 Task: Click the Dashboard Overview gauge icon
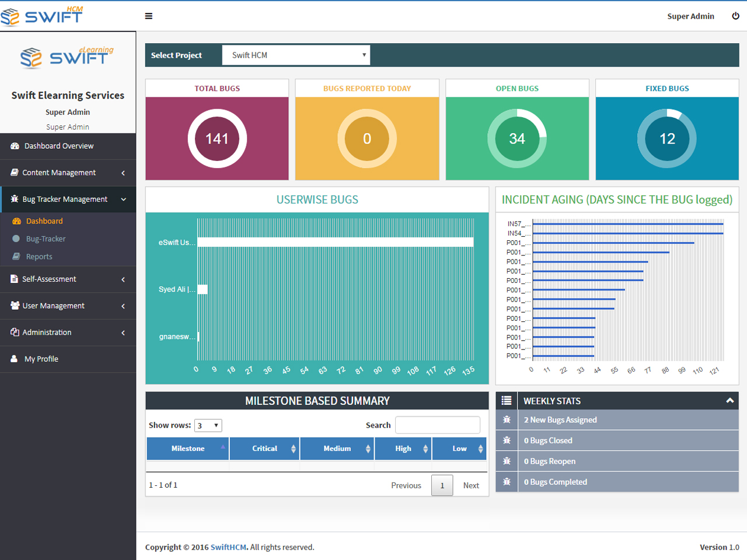[15, 146]
